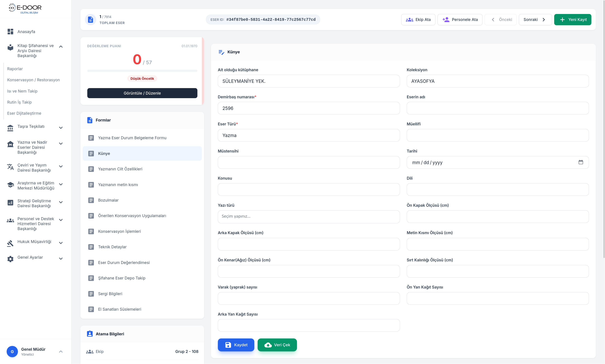Screen dimensions: 605x364
Task: Click the Genel Ayarlar gear icon
Action: [x=10, y=259]
